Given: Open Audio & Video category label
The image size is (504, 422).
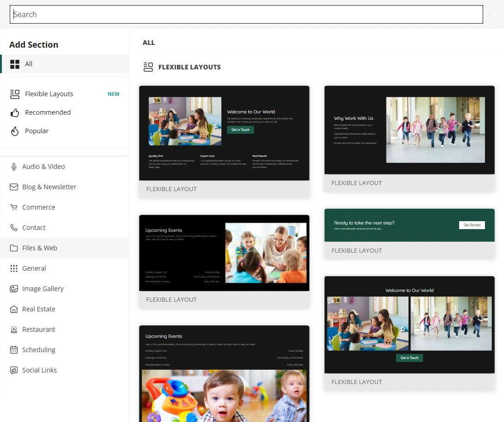Looking at the screenshot, I should pyautogui.click(x=44, y=167).
